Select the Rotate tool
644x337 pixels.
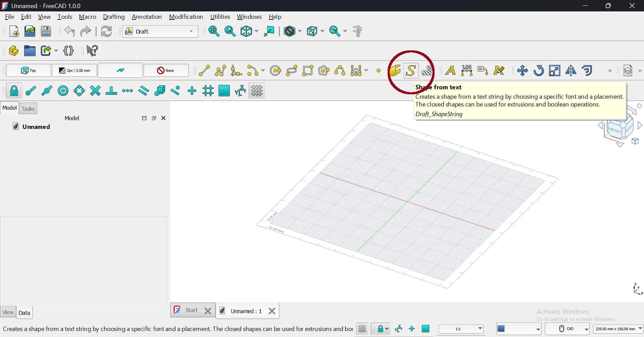pyautogui.click(x=539, y=70)
